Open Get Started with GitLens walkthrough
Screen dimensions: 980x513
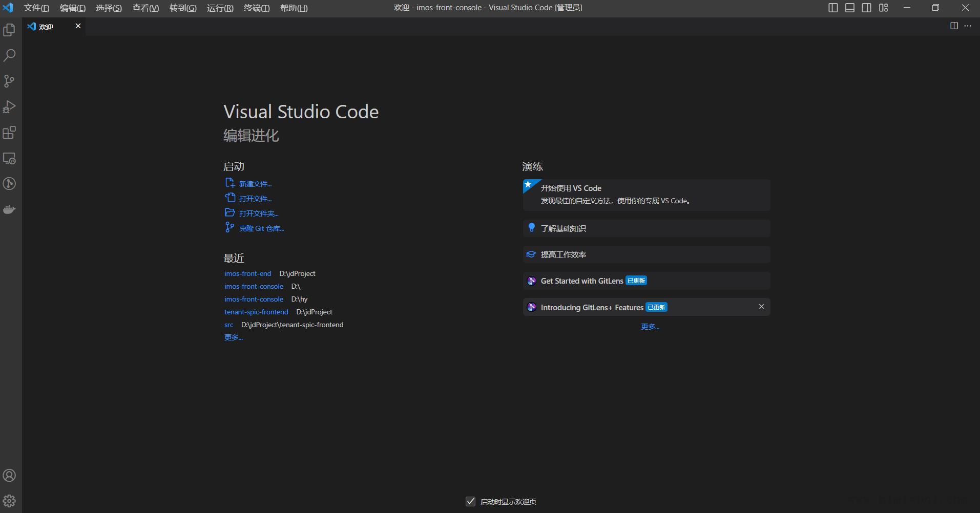(647, 281)
